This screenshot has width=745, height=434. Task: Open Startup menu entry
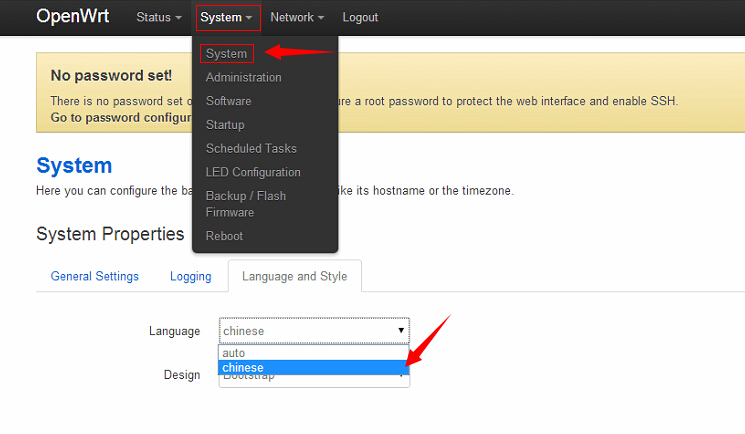click(225, 125)
